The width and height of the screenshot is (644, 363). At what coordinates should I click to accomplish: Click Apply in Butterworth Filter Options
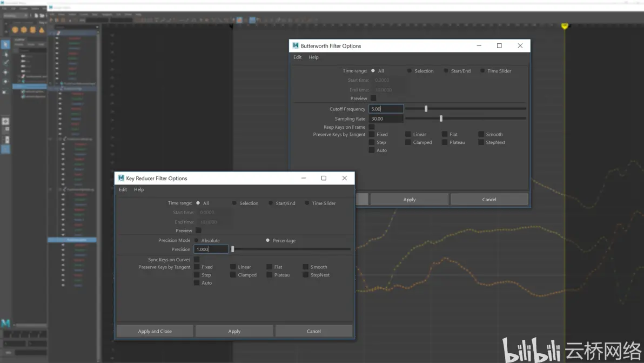pyautogui.click(x=410, y=200)
